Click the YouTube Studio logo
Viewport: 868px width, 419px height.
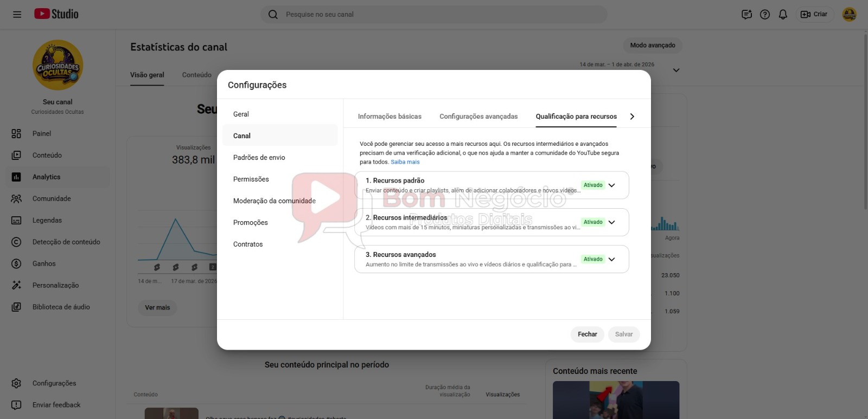click(56, 14)
